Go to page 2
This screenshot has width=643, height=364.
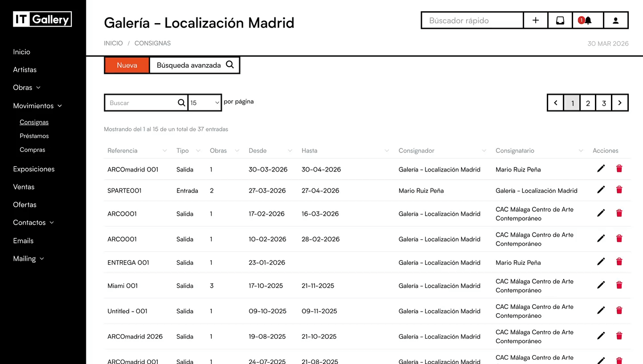(x=588, y=103)
